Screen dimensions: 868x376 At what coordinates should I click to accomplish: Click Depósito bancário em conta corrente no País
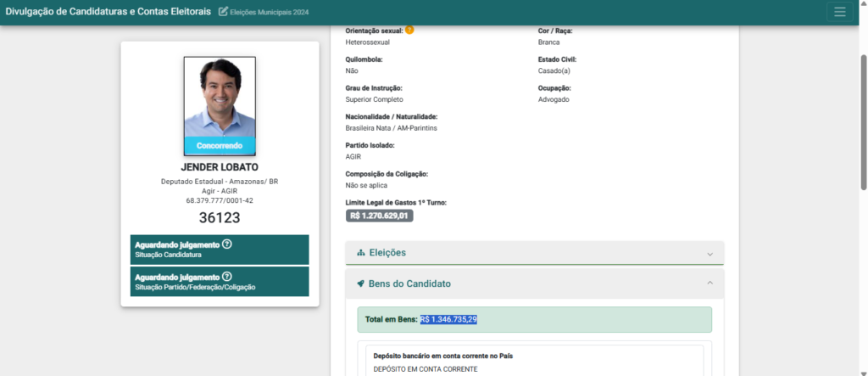(x=443, y=356)
